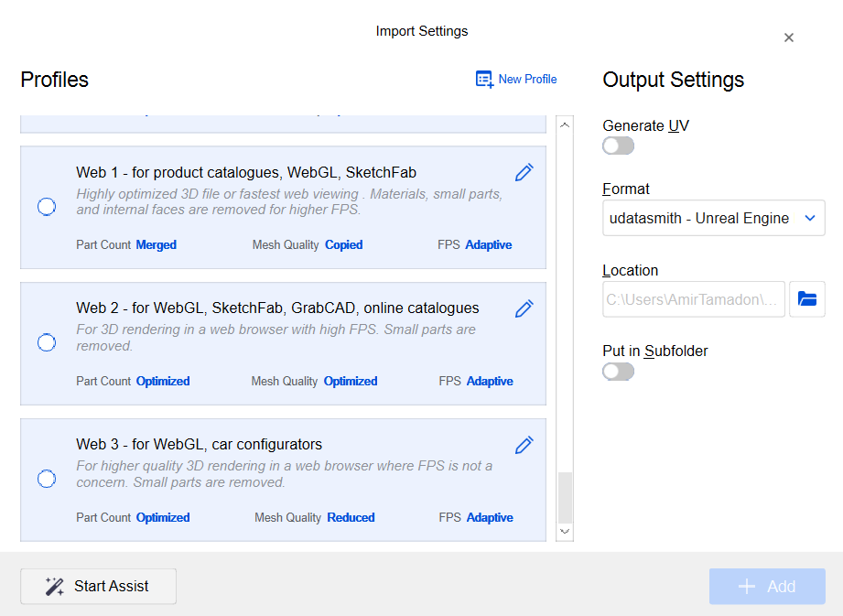
Task: Click the New Profile icon
Action: pos(485,80)
